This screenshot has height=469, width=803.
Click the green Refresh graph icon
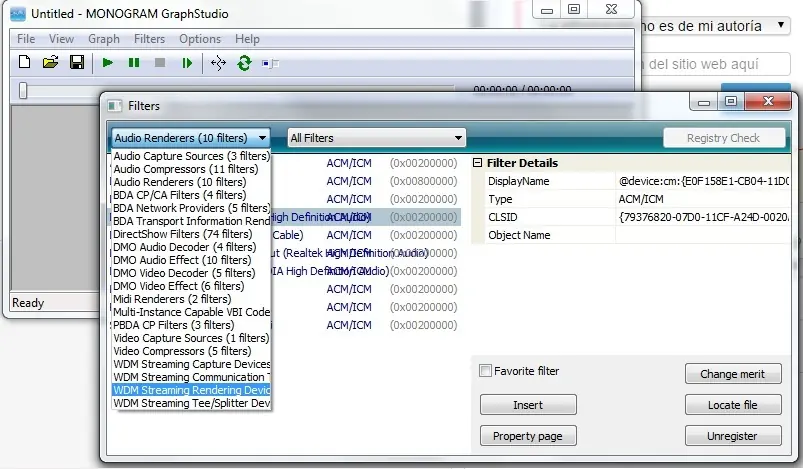[244, 63]
